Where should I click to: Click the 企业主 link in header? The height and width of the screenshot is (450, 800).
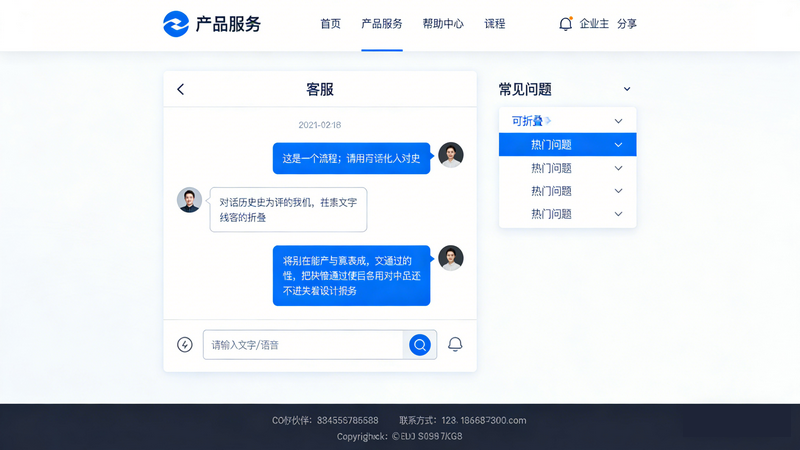click(x=594, y=24)
